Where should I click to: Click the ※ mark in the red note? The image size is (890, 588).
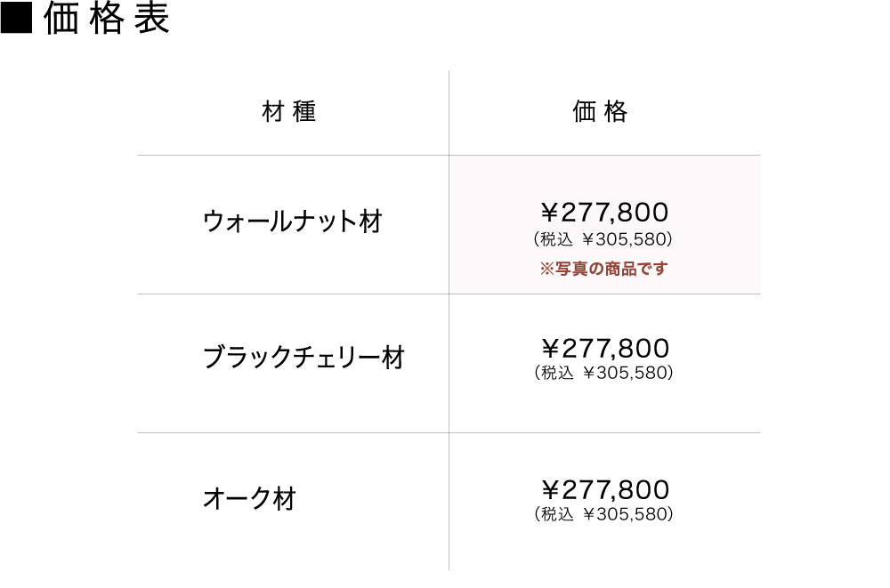tap(546, 269)
